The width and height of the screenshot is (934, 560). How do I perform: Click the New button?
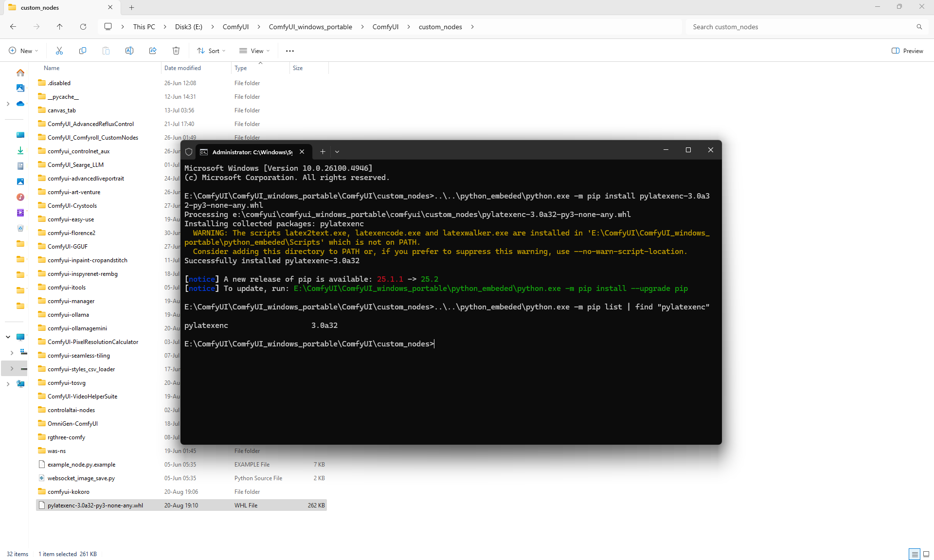click(x=23, y=51)
